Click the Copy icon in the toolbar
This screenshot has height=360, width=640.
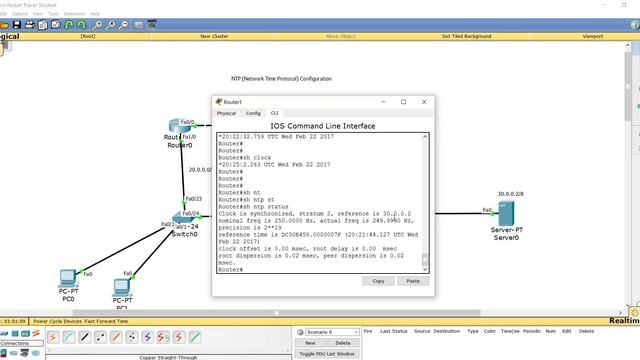pyautogui.click(x=43, y=25)
